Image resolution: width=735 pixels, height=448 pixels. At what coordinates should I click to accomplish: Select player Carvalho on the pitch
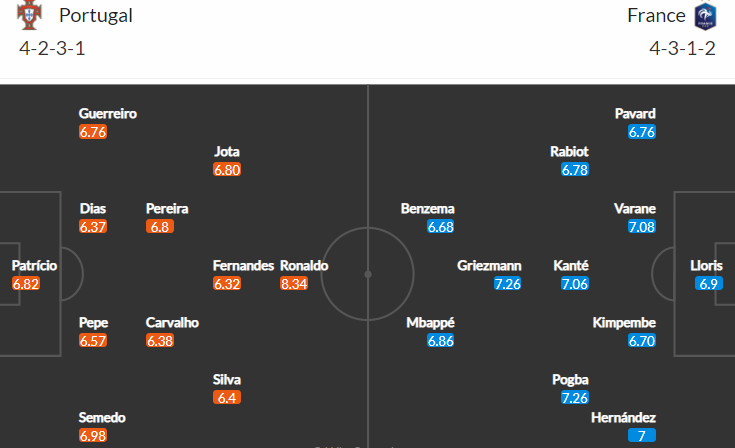(x=172, y=323)
